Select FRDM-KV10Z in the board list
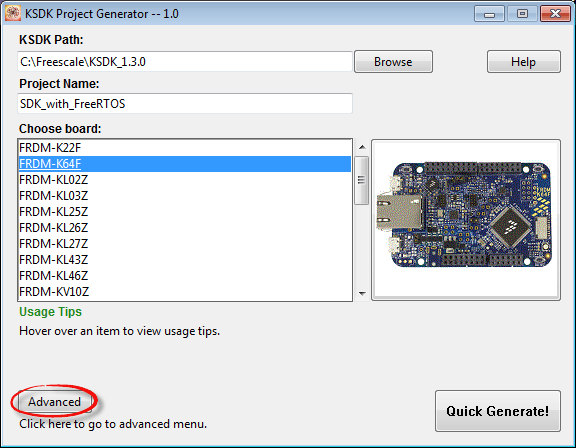Screen dimensions: 576x448 [185, 292]
